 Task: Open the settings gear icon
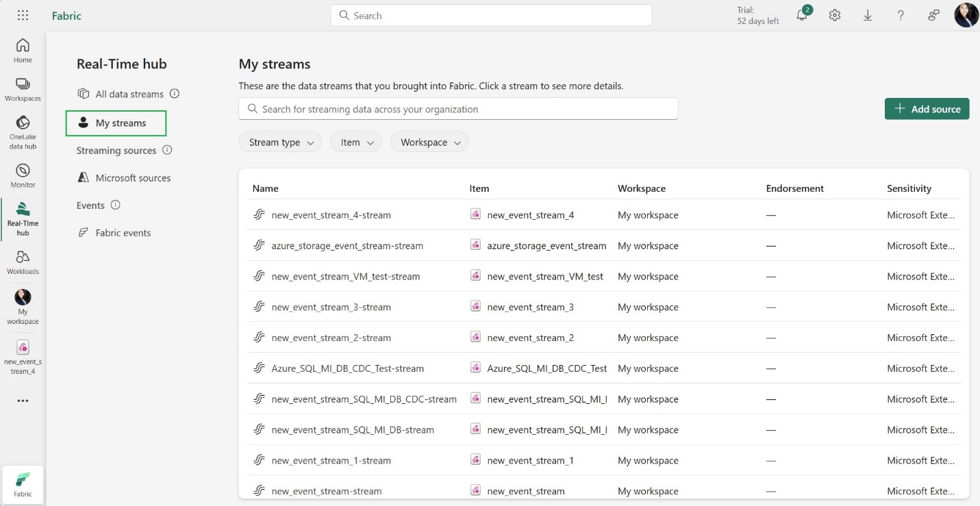coord(834,15)
